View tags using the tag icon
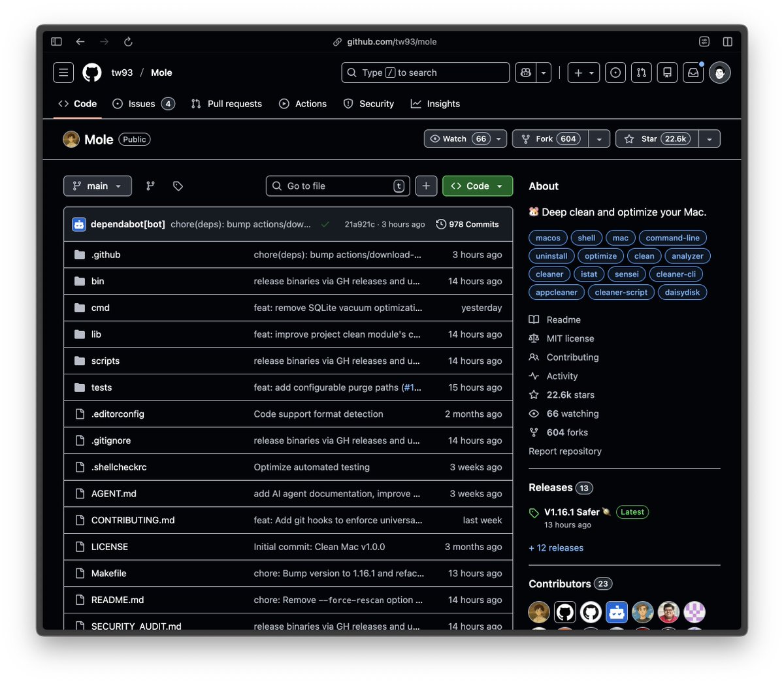Viewport: 784px width, 684px height. point(178,186)
